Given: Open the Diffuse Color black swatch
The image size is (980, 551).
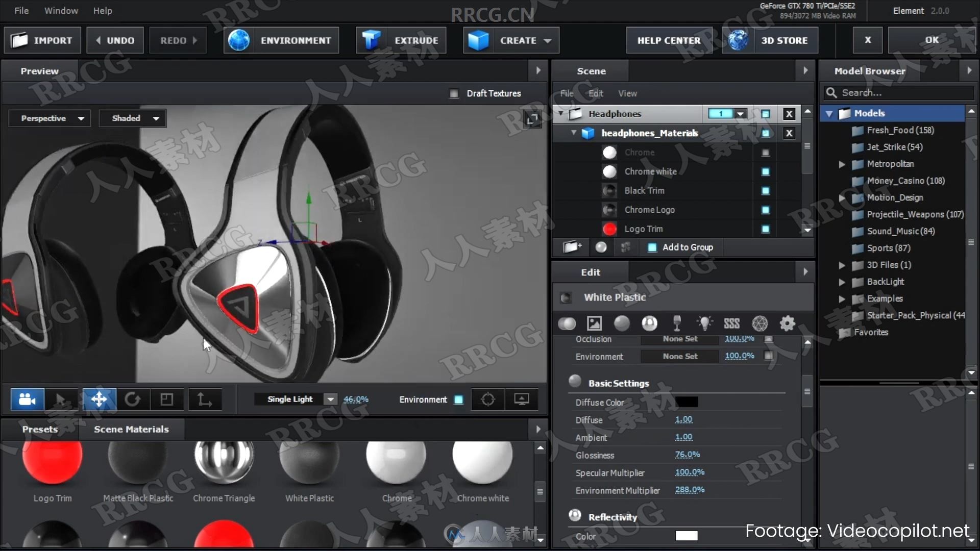Looking at the screenshot, I should click(x=687, y=403).
